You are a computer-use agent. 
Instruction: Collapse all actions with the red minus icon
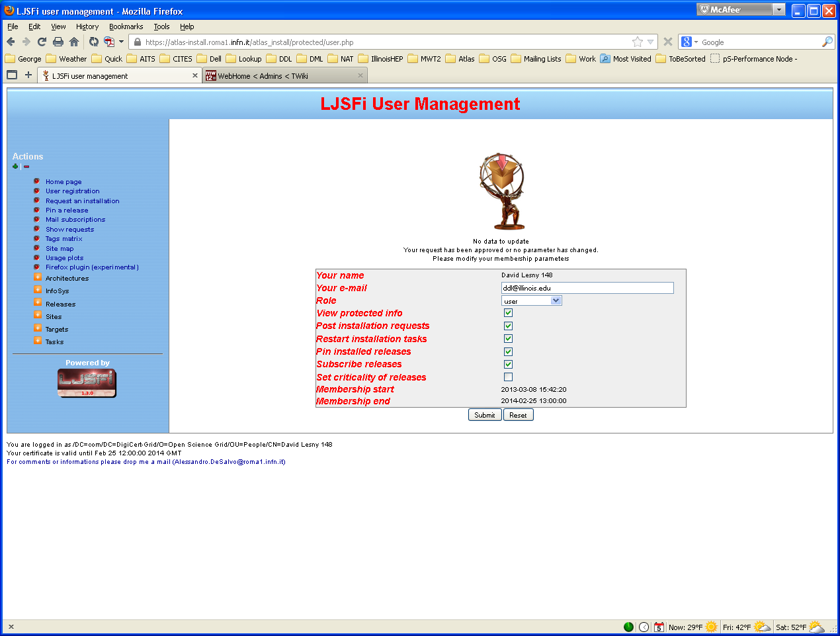click(26, 166)
